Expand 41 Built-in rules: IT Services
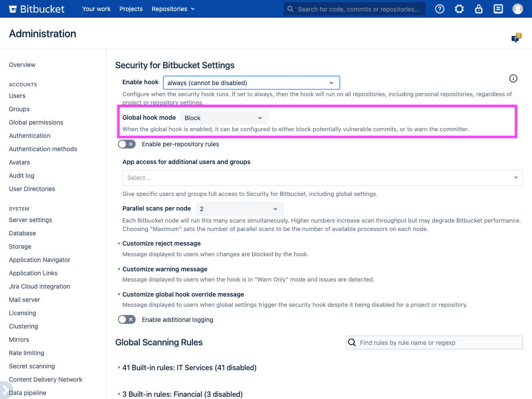Viewport: 532px width, 399px height. 189,368
